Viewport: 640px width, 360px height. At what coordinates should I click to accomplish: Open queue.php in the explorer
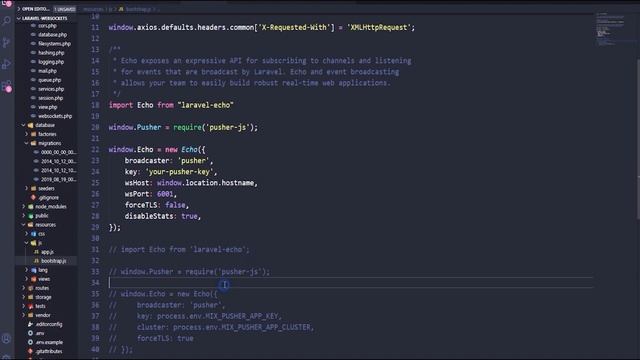click(49, 80)
